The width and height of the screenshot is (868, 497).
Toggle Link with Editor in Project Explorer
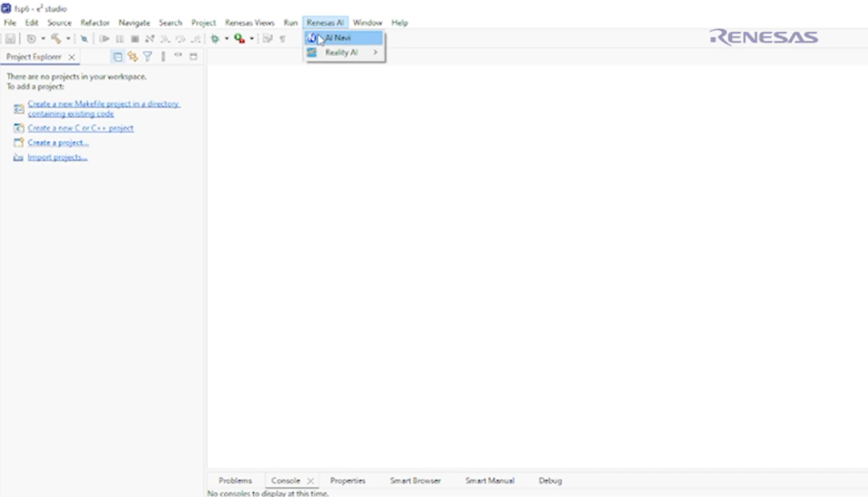133,56
